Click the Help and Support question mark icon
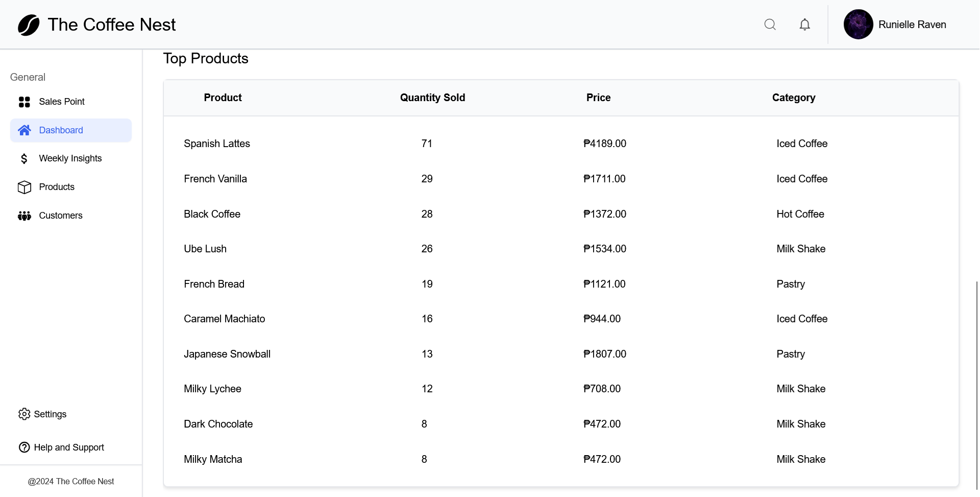Screen dimensions: 980x497 coord(24,447)
